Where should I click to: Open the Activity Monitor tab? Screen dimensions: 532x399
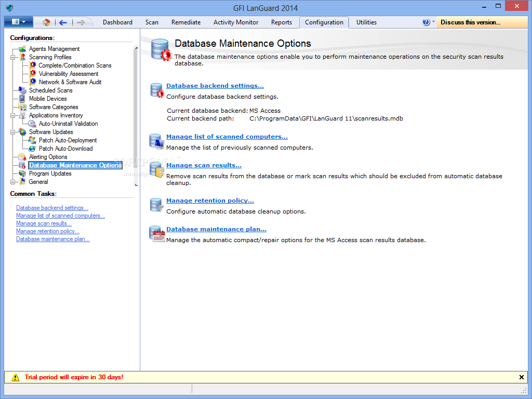tap(236, 22)
